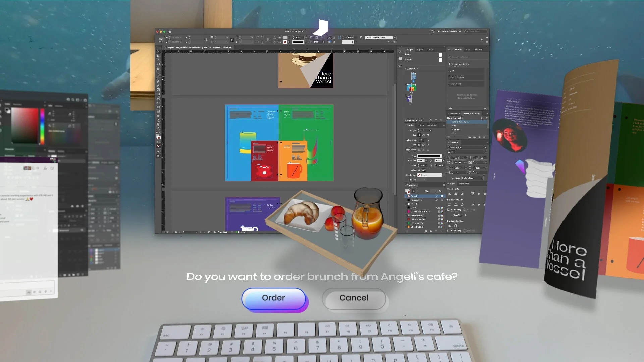
Task: Tick Use Spacing under Distribute Spacing
Action: (448, 231)
